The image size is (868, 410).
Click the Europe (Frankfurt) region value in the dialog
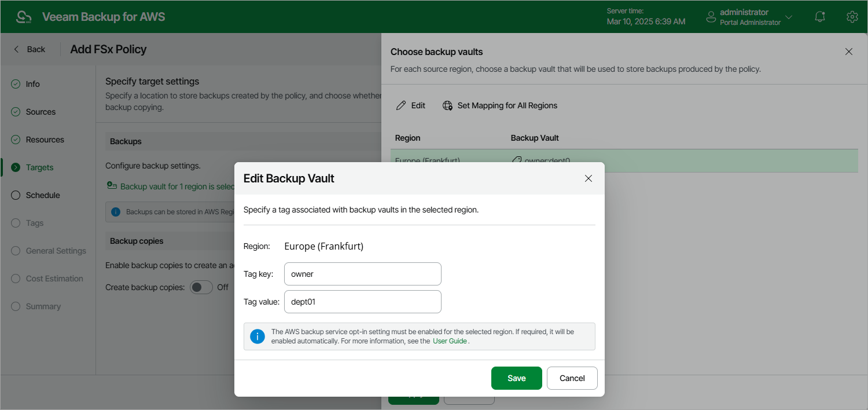[324, 246]
